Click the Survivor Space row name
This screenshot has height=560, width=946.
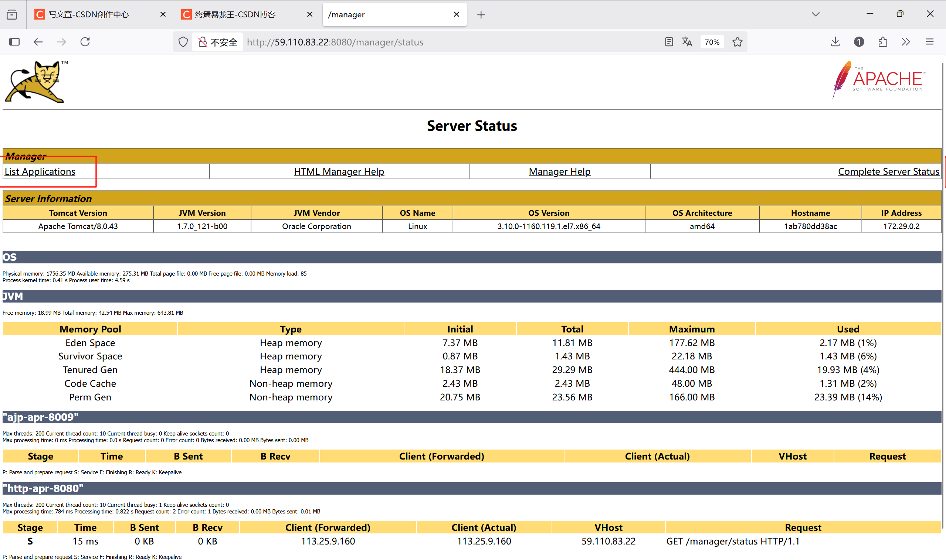pos(90,356)
